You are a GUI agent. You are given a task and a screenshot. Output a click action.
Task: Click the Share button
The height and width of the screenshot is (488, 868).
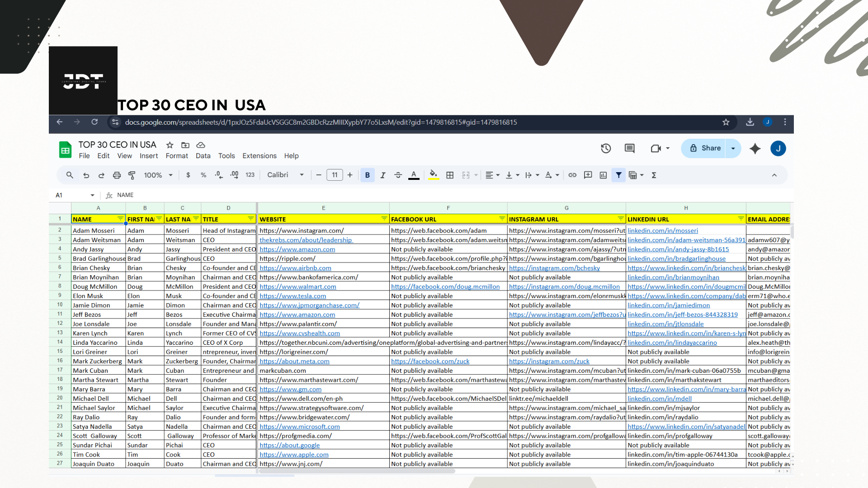click(x=704, y=148)
